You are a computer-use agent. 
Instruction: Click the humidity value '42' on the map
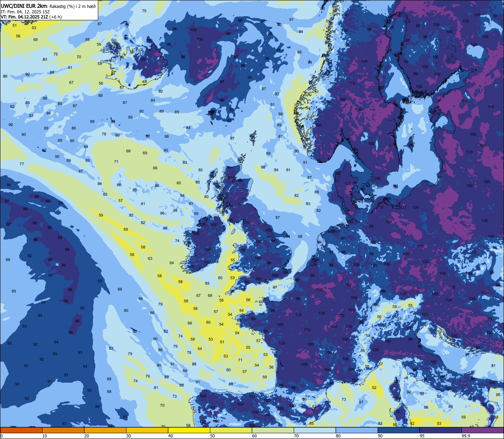(x=412, y=423)
